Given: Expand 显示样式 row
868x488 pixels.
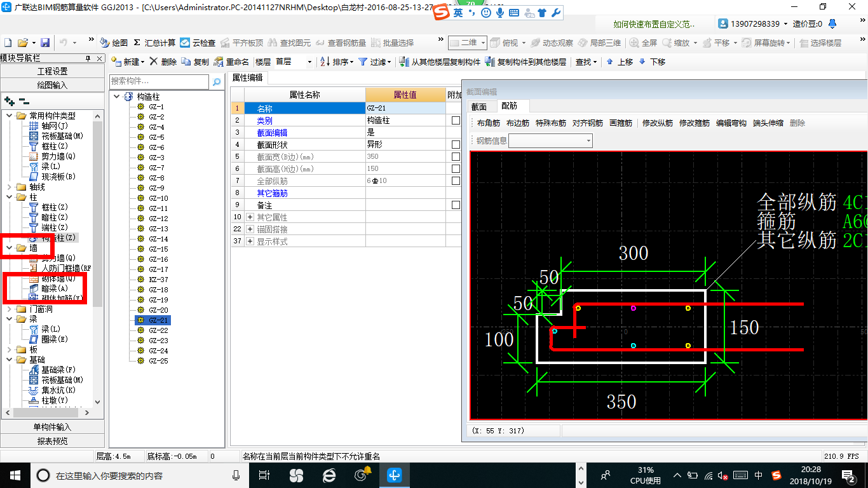Looking at the screenshot, I should click(250, 241).
